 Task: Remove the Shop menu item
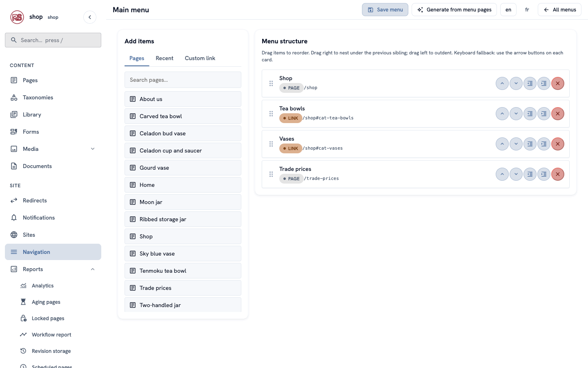click(558, 83)
